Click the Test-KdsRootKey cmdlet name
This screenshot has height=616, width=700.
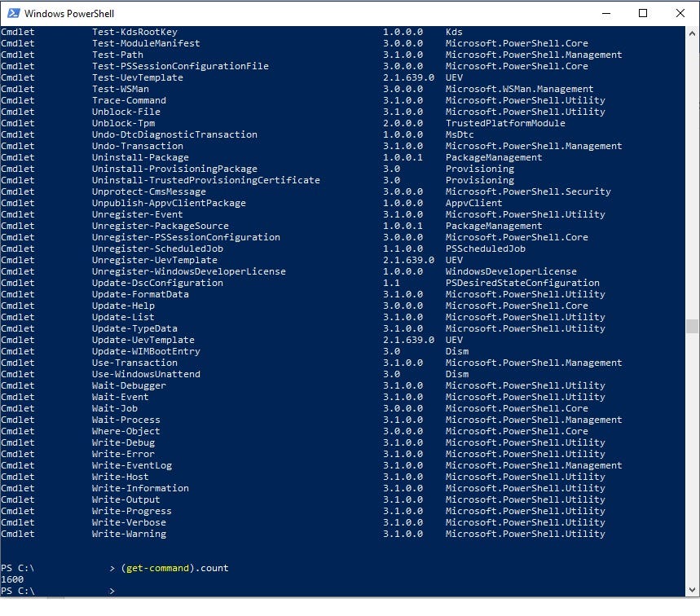pyautogui.click(x=134, y=32)
